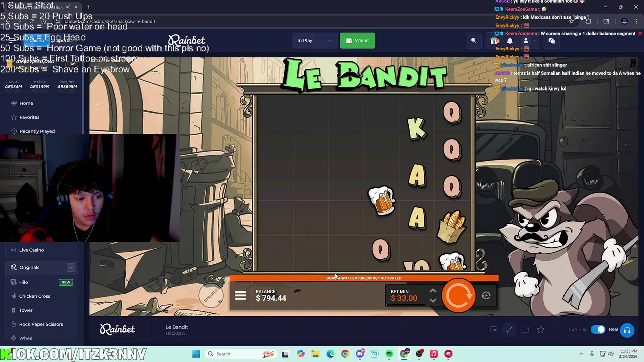Toggle the Fun Play / Real switch
The height and width of the screenshot is (362, 644).
598,329
